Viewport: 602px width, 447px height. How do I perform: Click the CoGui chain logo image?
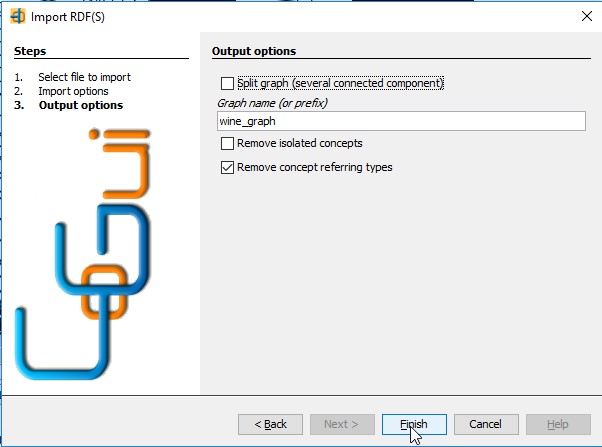(x=83, y=254)
